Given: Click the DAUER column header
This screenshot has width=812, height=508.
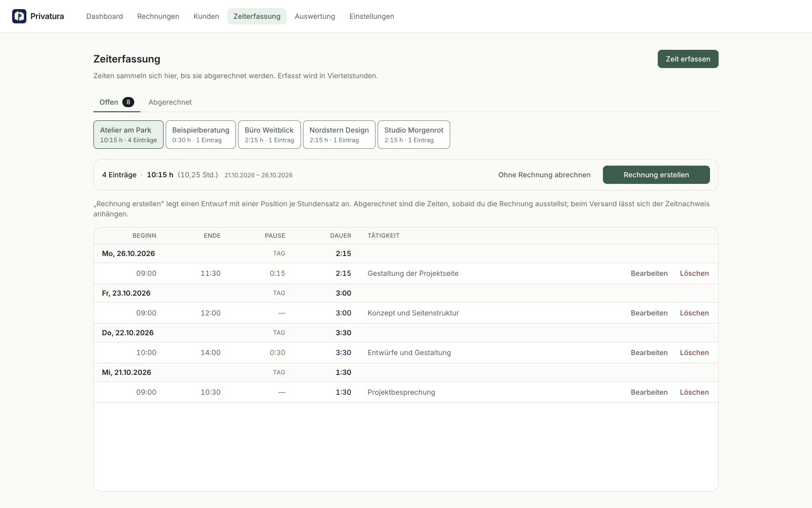Looking at the screenshot, I should click(341, 236).
